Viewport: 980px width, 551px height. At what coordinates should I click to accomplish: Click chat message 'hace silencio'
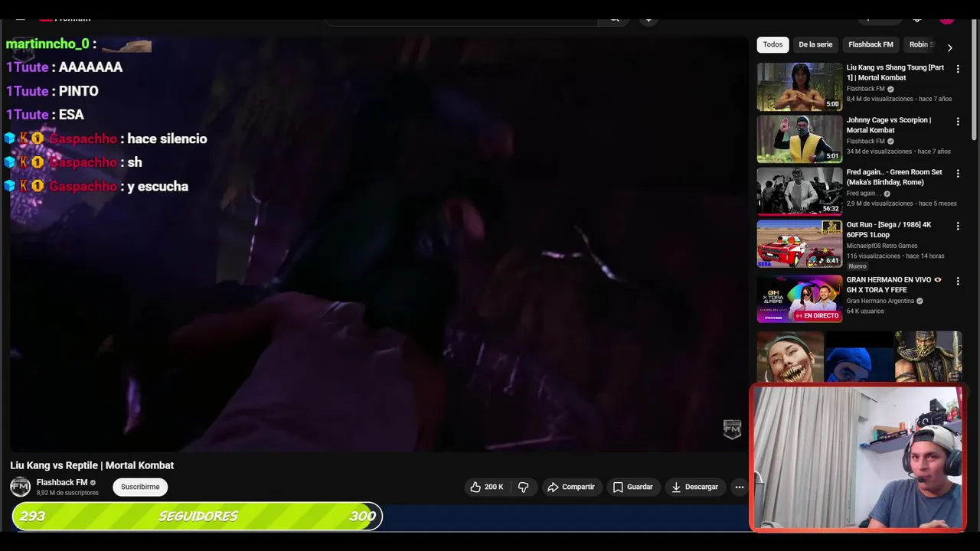click(167, 139)
